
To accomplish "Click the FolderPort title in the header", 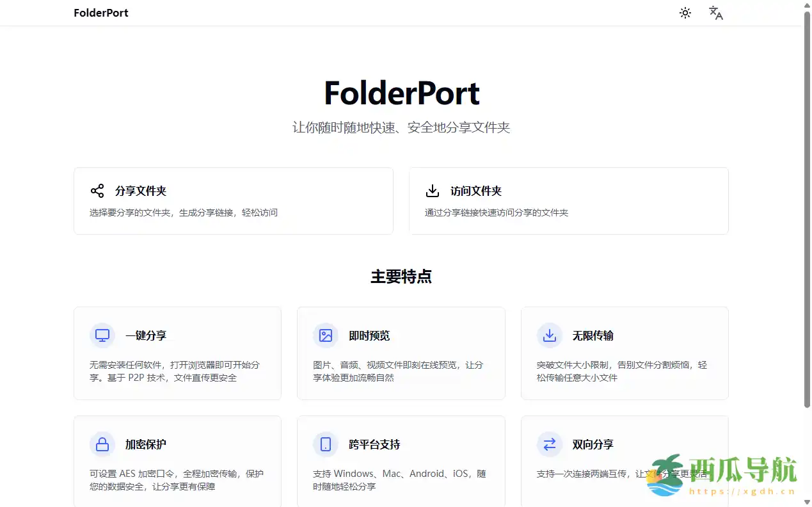I will [x=100, y=12].
